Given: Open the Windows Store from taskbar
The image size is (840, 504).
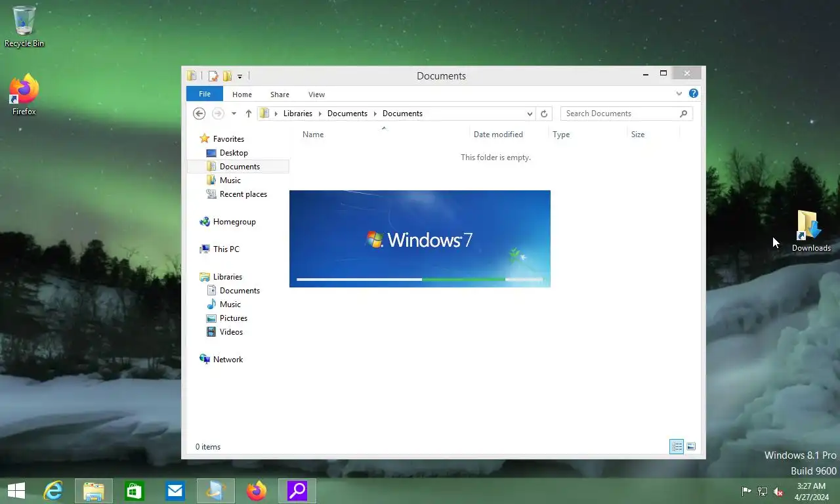Looking at the screenshot, I should [135, 491].
